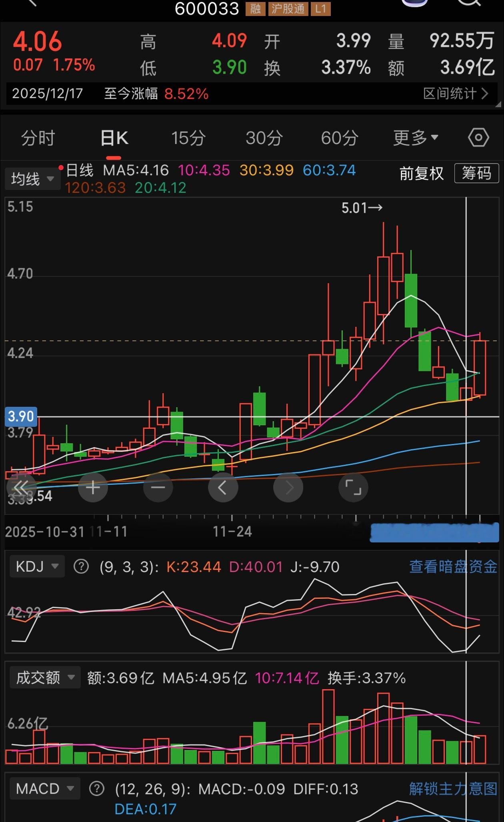Viewport: 504px width, 822px height.
Task: Tap the L1 level badge
Action: point(321,8)
